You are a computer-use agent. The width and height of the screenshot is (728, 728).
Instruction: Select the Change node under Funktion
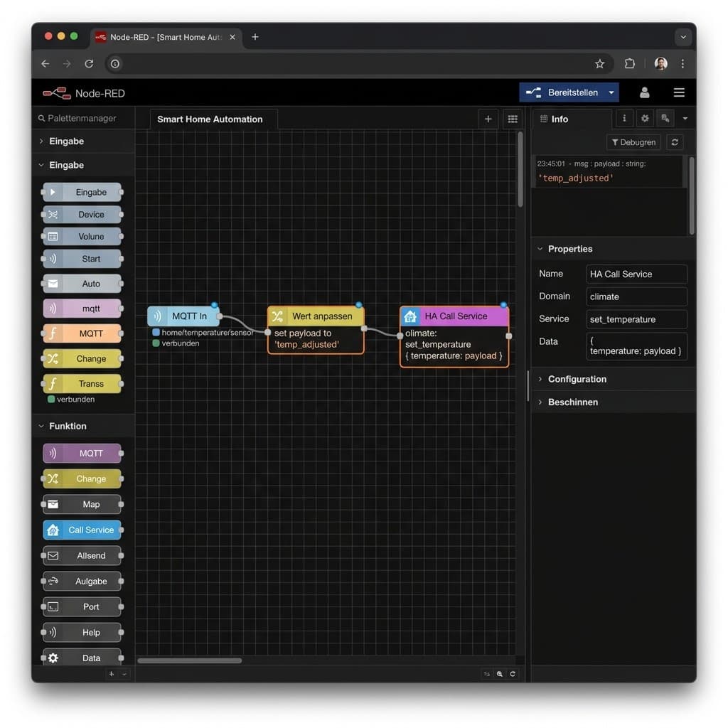click(82, 478)
